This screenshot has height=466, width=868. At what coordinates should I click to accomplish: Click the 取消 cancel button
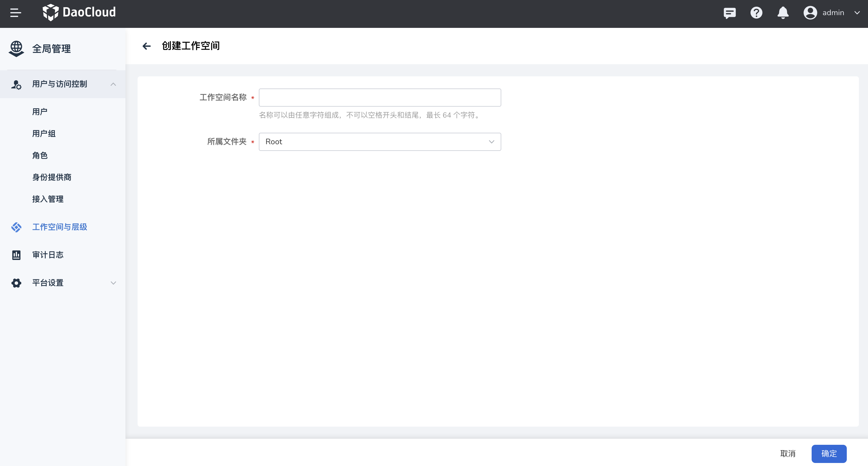coord(788,454)
